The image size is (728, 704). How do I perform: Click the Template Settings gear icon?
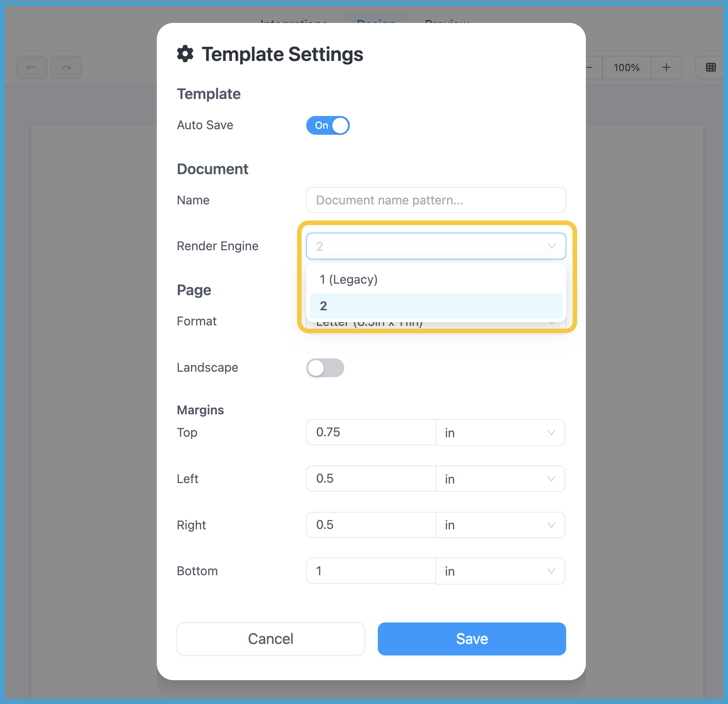pyautogui.click(x=185, y=54)
